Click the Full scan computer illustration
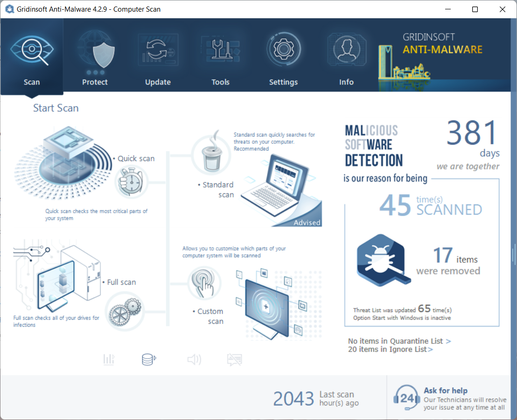 [58, 276]
